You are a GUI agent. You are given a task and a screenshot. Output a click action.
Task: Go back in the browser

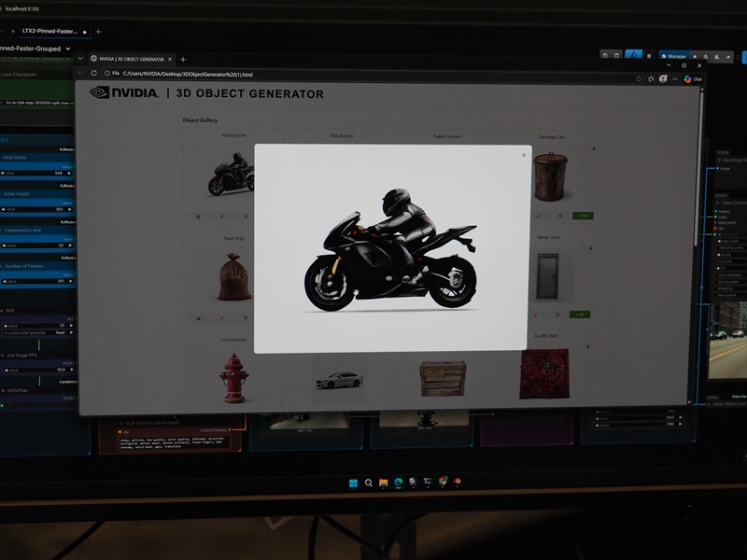[81, 73]
